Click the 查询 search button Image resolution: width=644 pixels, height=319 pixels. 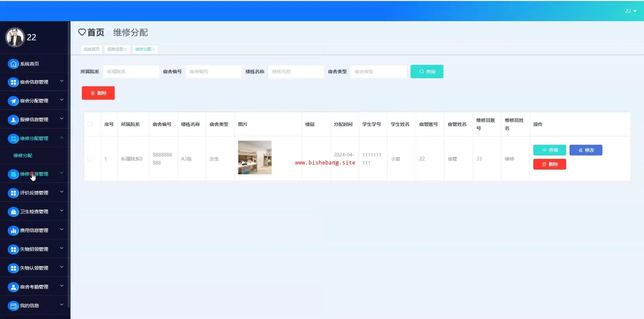(427, 72)
